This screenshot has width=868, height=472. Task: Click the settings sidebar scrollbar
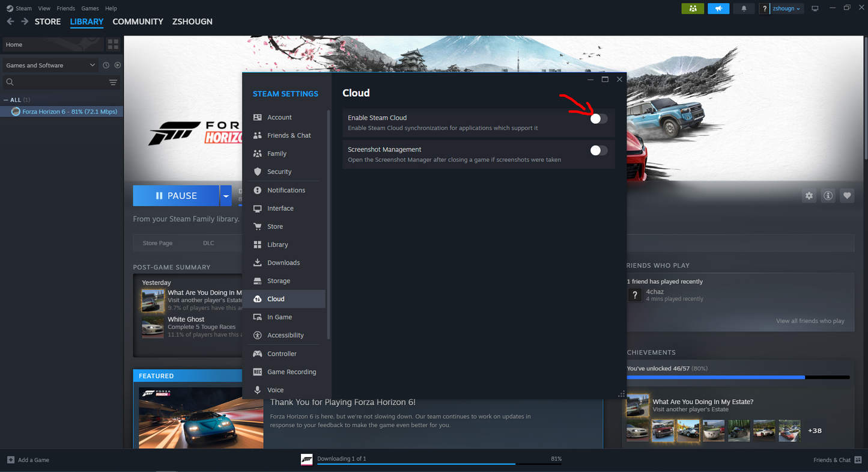point(328,224)
